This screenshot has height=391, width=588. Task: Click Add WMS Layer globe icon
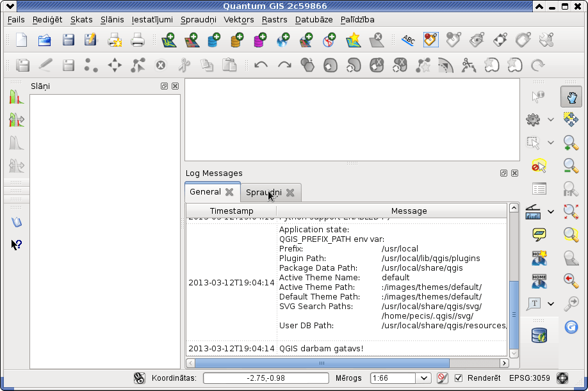283,40
